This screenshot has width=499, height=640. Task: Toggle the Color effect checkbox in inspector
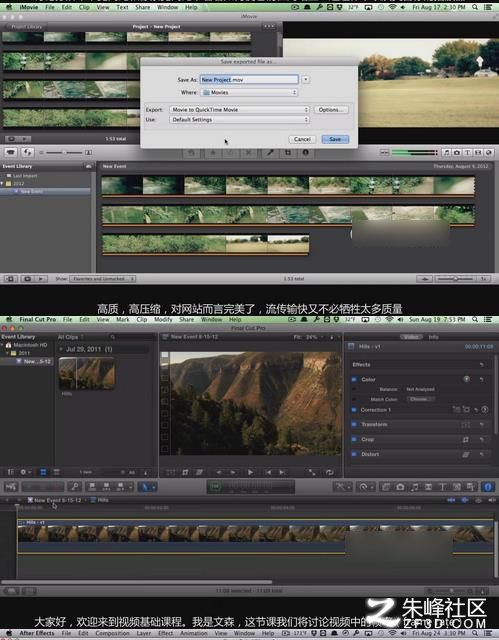click(354, 380)
